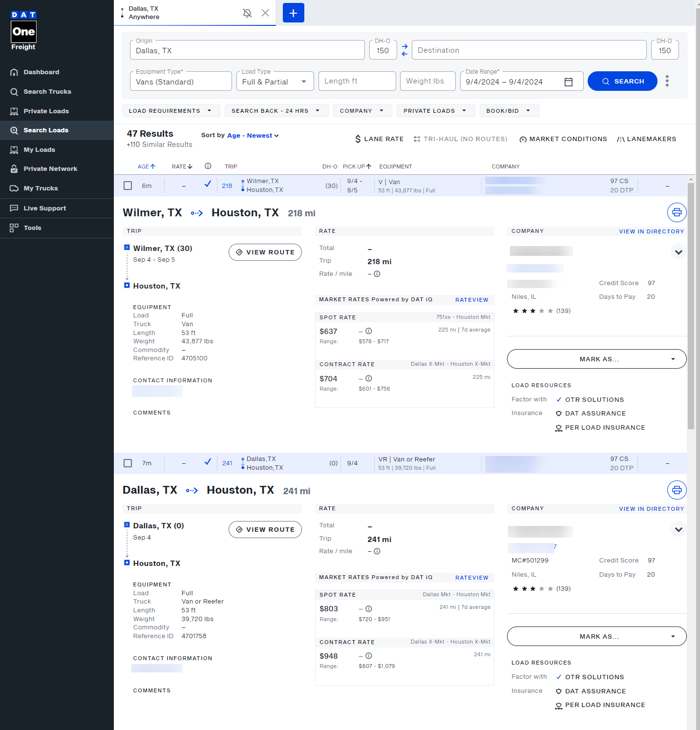The height and width of the screenshot is (730, 700).
Task: Expand company details chevron for Dallas load
Action: tap(679, 530)
